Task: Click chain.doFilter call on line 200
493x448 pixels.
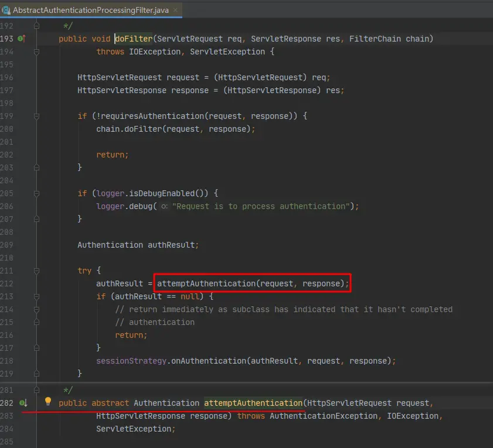Action: point(175,129)
